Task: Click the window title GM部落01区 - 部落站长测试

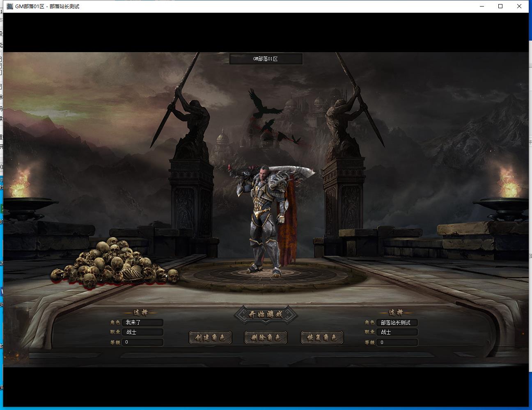Action: [47, 6]
